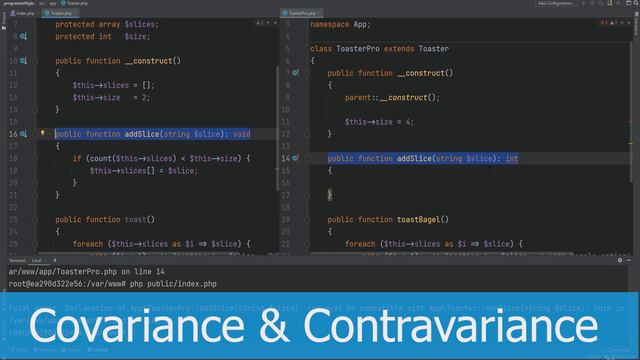Viewport: 640px width, 360px height.
Task: Click the 'app' breadcrumb in navigation bar
Action: tap(53, 3)
